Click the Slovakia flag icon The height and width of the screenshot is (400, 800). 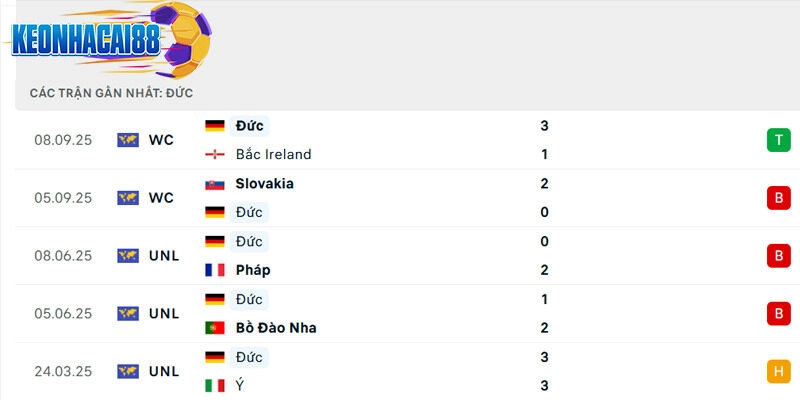[214, 184]
